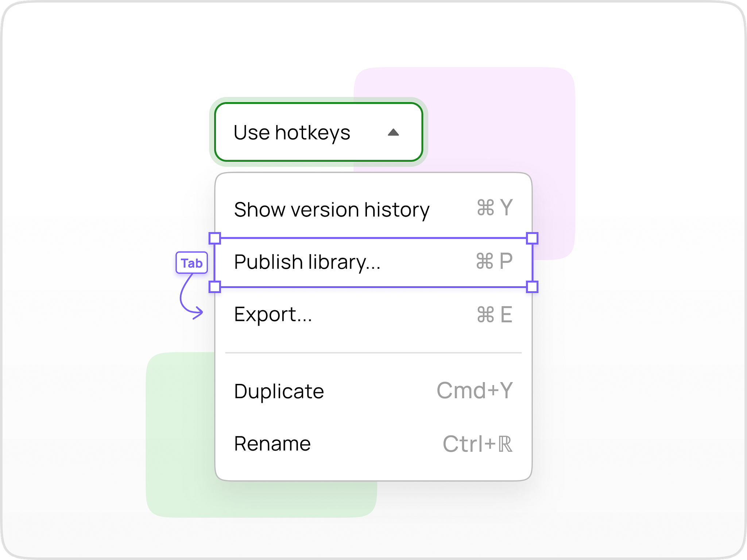Click the highlighted Publish library selection box
The image size is (747, 560).
pyautogui.click(x=372, y=261)
